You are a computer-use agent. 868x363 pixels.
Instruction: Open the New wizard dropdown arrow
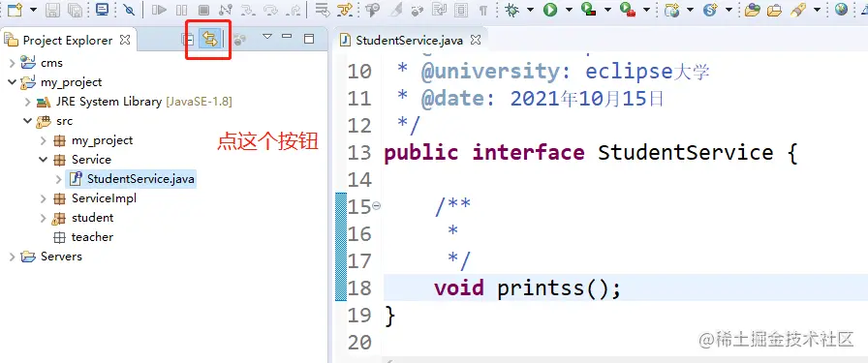click(33, 10)
